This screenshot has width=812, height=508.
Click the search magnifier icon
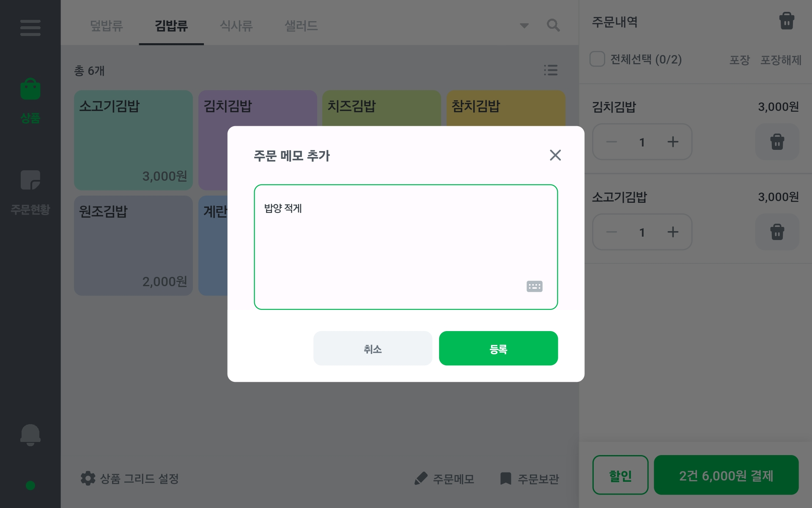pyautogui.click(x=553, y=25)
